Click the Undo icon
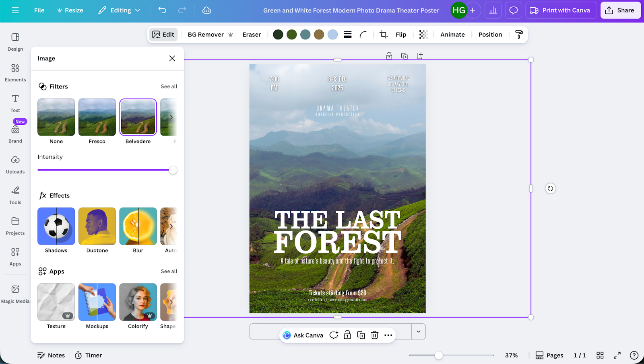Viewport: 644px width, 364px height. coord(162,10)
